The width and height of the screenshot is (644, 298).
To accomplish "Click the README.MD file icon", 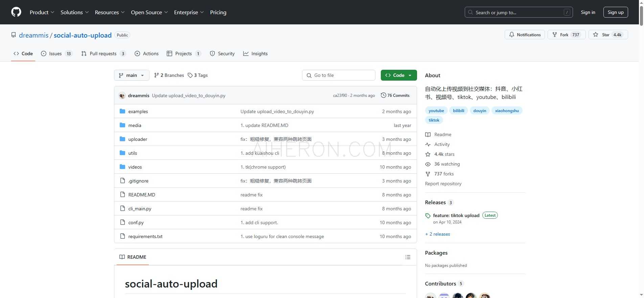I will [122, 194].
